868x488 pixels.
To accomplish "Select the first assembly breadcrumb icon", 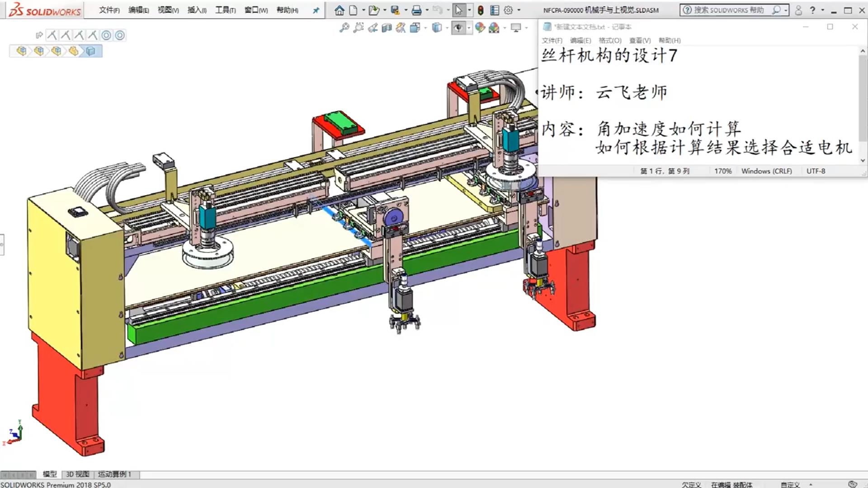I will [x=21, y=51].
